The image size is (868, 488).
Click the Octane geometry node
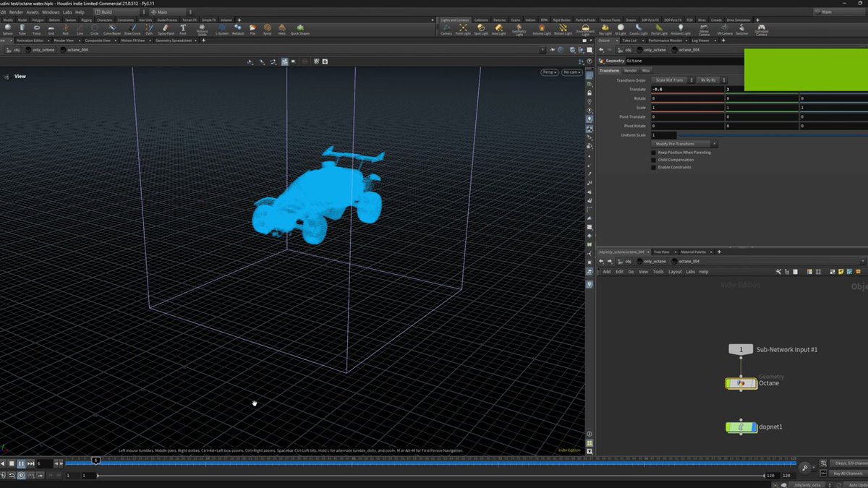click(741, 383)
